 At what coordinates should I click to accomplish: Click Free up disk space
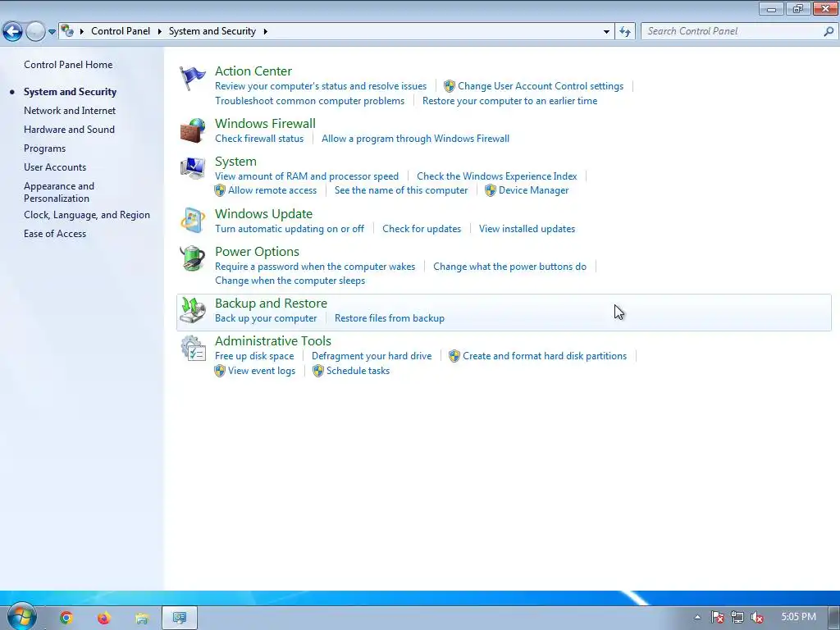[254, 356]
